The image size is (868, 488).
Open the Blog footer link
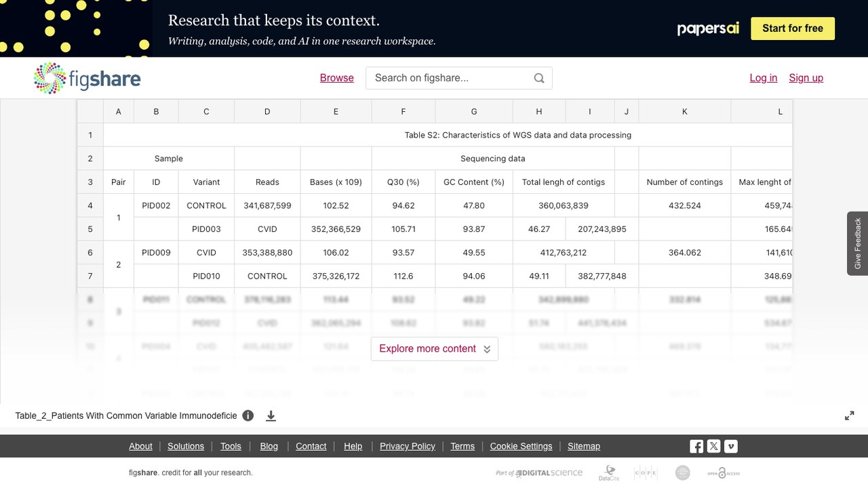click(269, 446)
